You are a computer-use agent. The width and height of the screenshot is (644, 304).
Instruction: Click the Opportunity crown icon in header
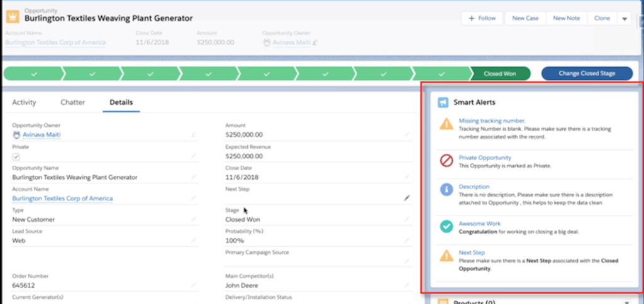[x=12, y=15]
